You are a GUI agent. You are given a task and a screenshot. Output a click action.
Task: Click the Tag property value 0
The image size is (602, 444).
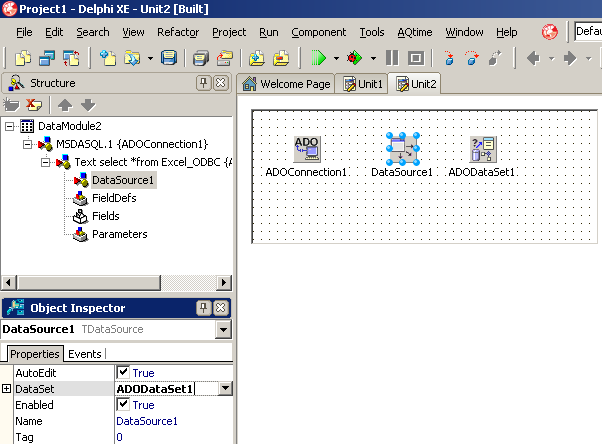(119, 437)
